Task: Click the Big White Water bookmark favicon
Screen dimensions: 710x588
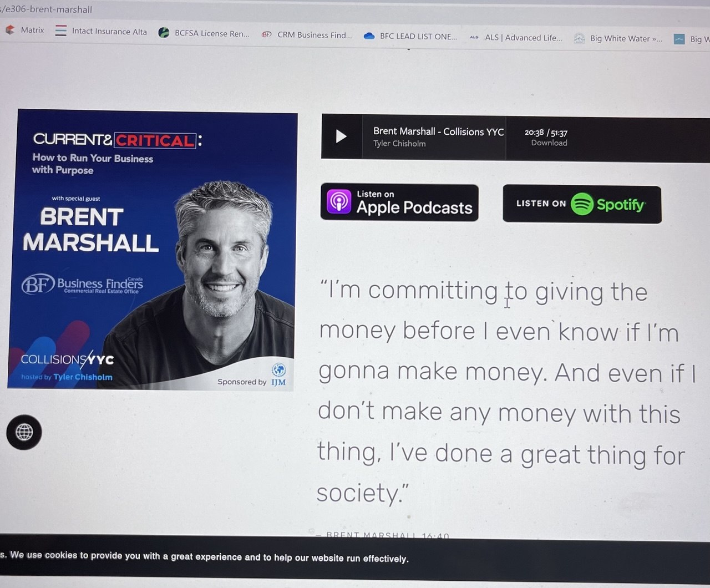Action: [x=579, y=38]
